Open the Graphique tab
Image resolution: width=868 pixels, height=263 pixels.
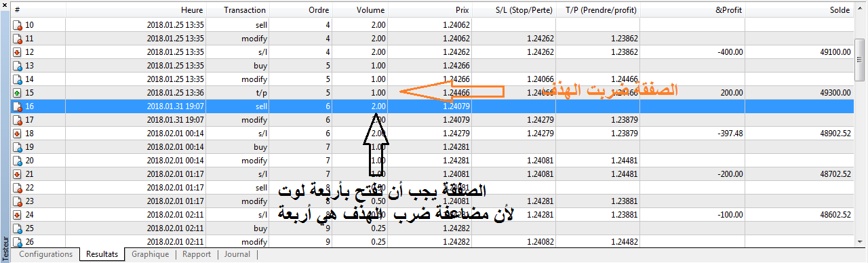(150, 255)
